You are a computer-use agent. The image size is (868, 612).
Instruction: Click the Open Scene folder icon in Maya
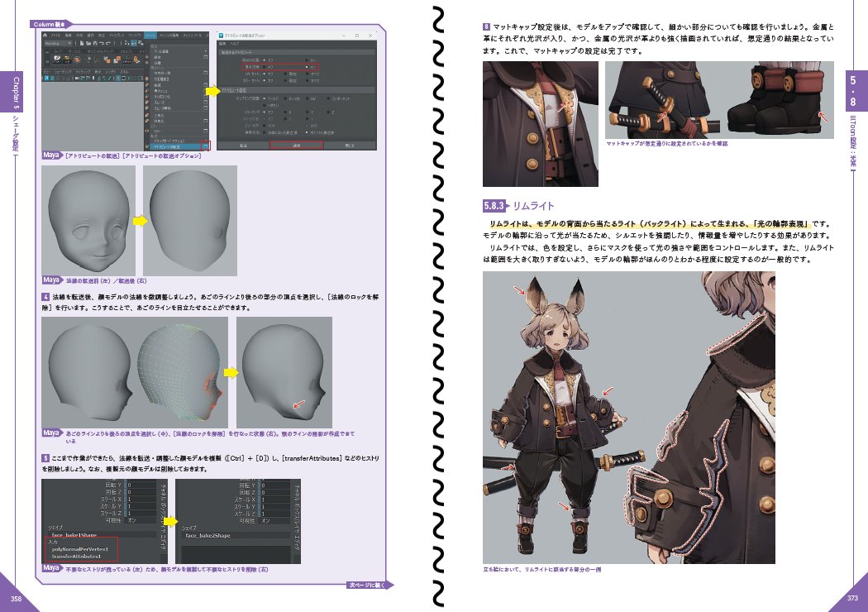(88, 43)
